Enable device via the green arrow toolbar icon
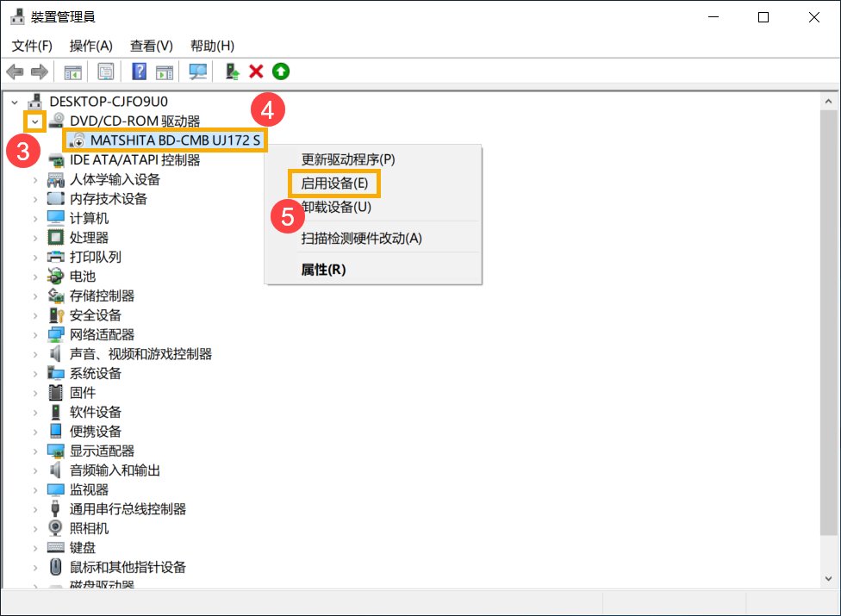Image resolution: width=841 pixels, height=616 pixels. coord(281,72)
